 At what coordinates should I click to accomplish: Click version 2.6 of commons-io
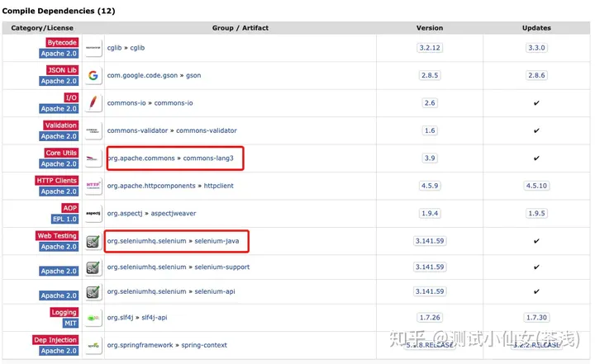[x=430, y=102]
